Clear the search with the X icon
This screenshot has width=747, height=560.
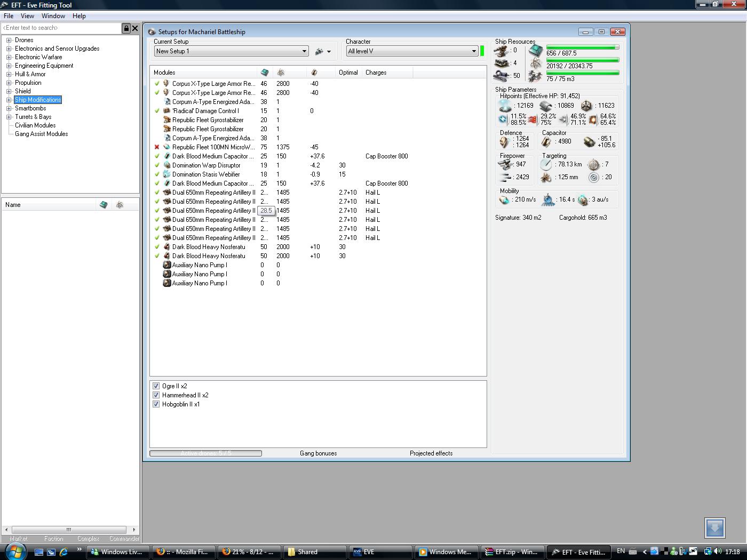[135, 28]
